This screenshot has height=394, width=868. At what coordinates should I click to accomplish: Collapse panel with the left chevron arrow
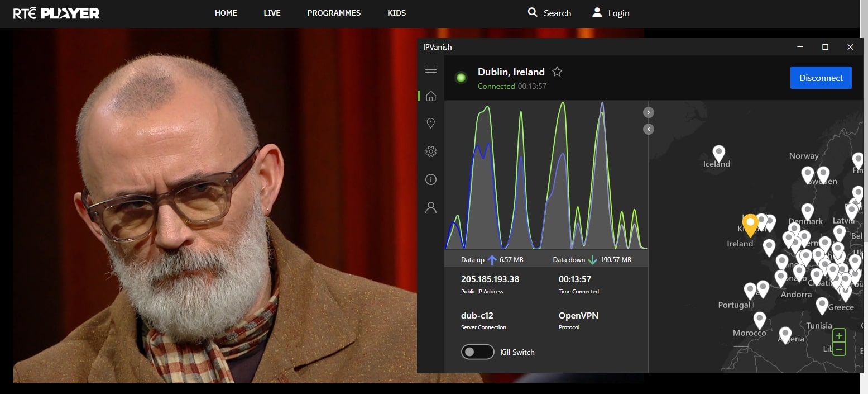pos(648,129)
